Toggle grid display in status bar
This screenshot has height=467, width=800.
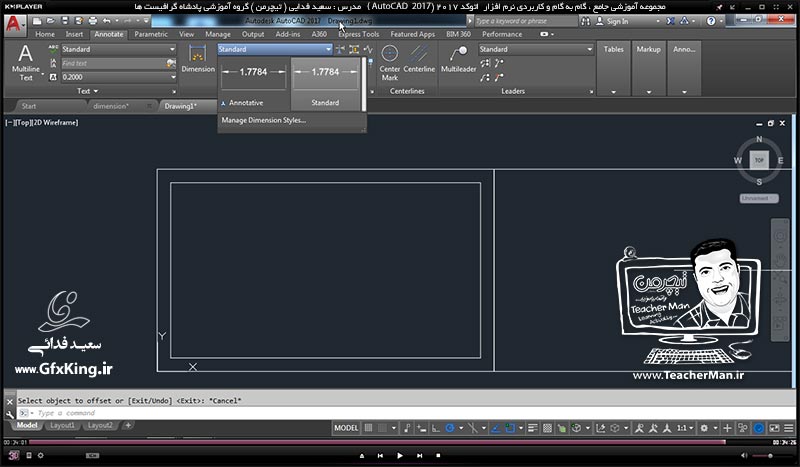click(x=368, y=428)
